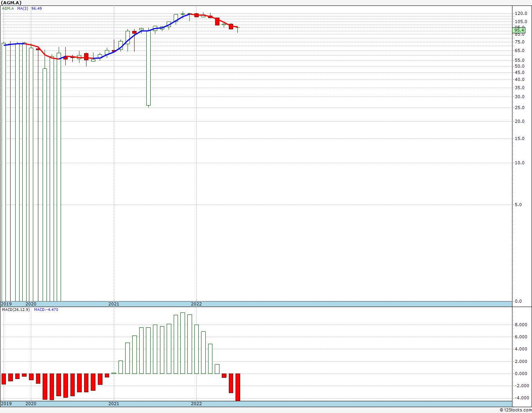Click the 50.0 price axis label
The width and height of the screenshot is (532, 413).
click(520, 66)
